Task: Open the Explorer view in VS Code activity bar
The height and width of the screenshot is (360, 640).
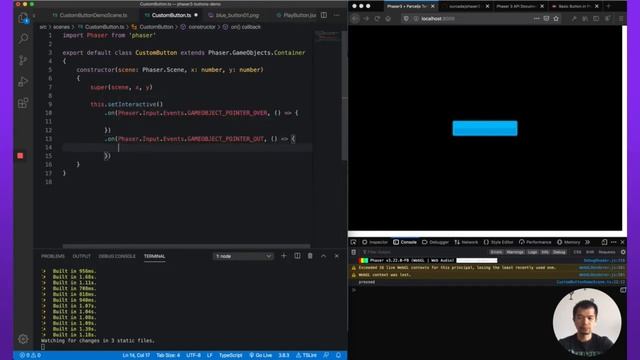Action: point(23,18)
